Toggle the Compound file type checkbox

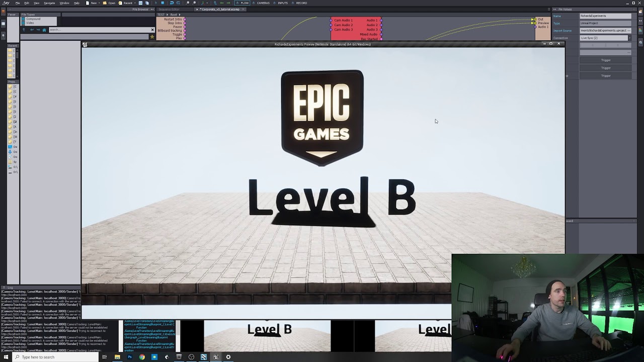coord(23,19)
